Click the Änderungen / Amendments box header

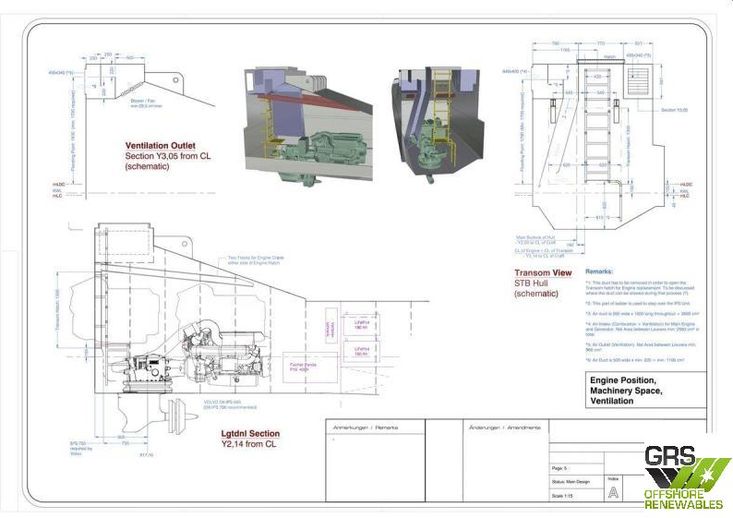coord(505,427)
